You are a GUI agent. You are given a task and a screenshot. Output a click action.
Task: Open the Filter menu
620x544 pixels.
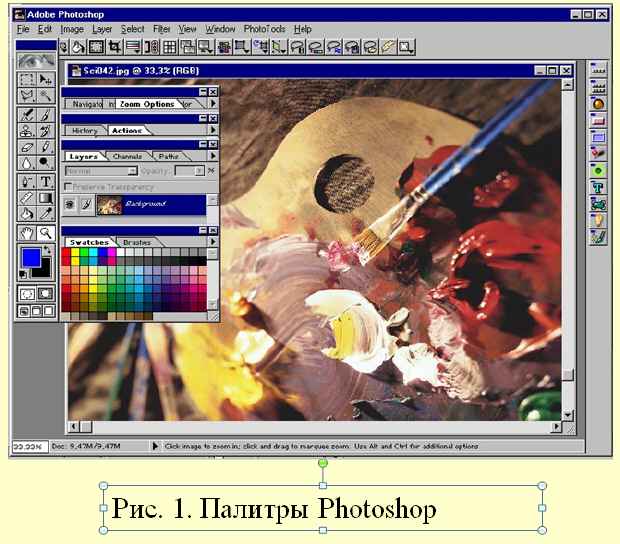point(161,29)
